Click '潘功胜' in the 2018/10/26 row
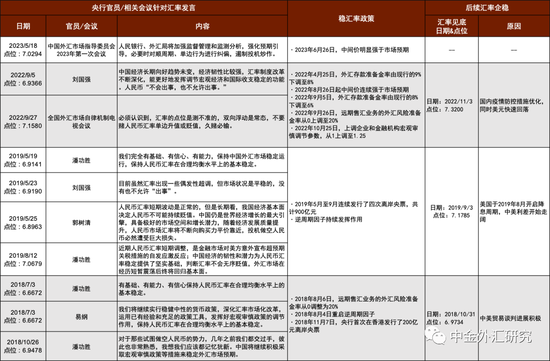The width and height of the screenshot is (550, 361). click(x=81, y=347)
